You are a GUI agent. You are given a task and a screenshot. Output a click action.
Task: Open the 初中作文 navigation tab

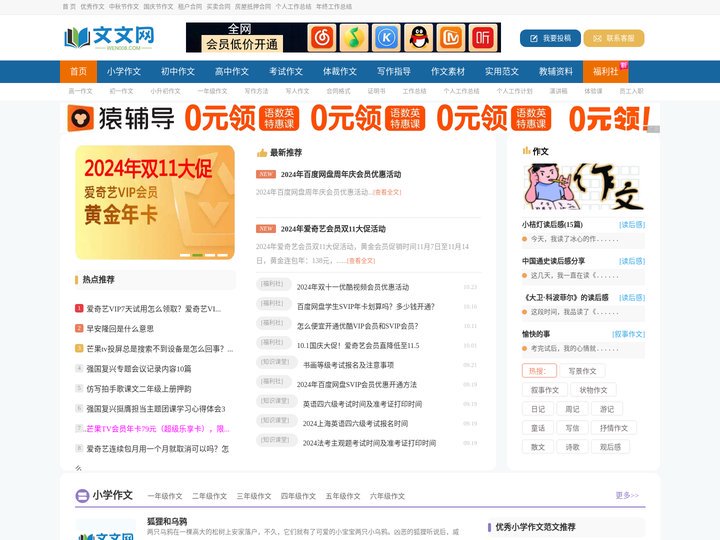[x=178, y=71]
